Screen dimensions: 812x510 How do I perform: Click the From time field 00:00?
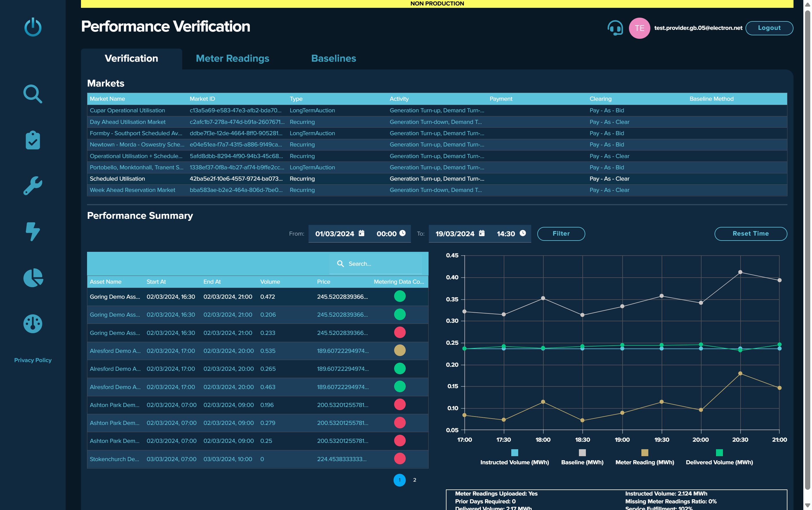pos(386,234)
